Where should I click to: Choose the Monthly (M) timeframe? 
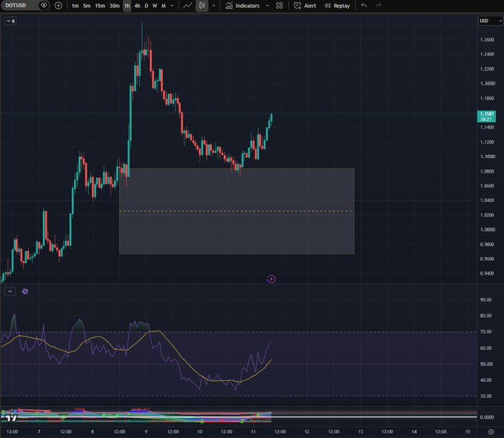click(x=163, y=6)
